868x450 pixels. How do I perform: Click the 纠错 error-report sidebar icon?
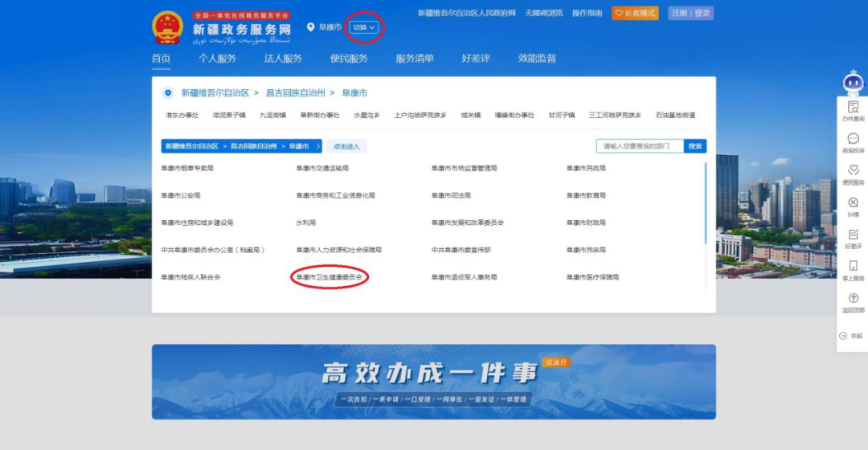[x=853, y=207]
